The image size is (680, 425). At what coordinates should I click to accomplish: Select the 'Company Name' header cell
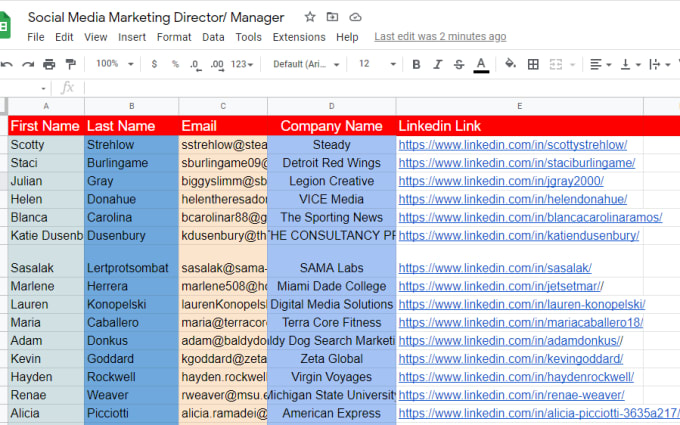(331, 126)
